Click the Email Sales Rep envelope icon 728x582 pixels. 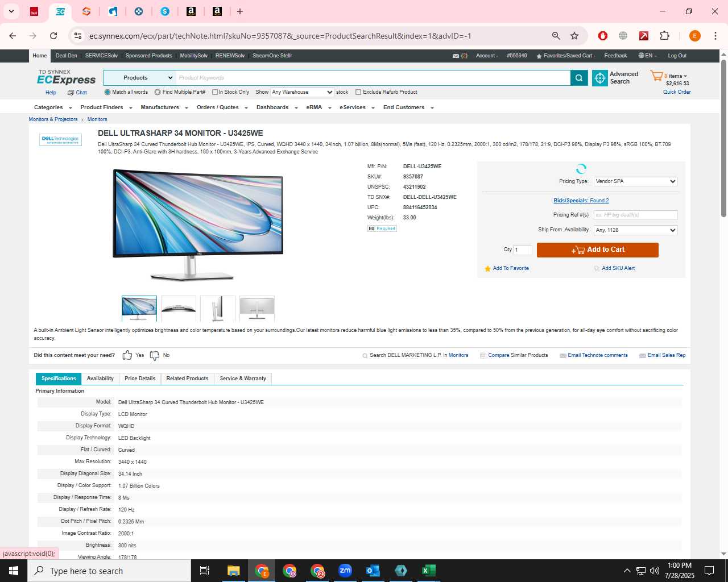643,355
